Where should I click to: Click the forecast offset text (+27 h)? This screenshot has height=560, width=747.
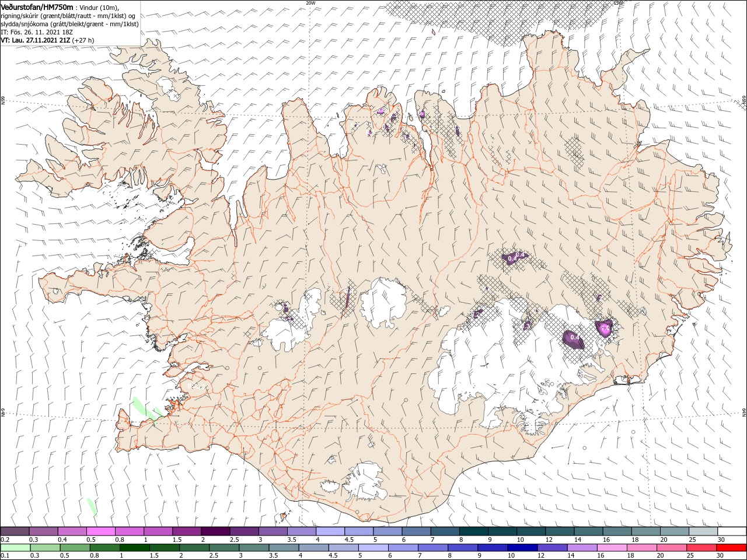click(83, 40)
